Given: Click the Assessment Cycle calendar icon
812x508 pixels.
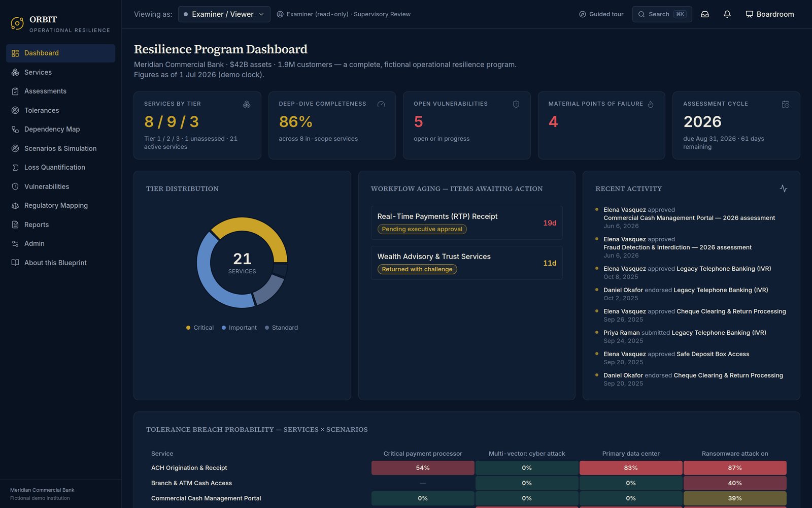Looking at the screenshot, I should pos(786,104).
